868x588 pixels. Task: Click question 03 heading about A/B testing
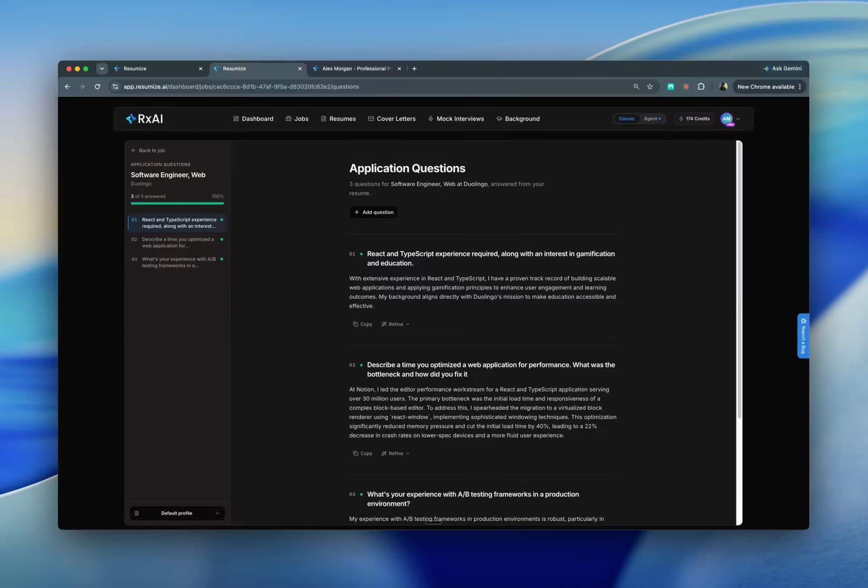pos(473,499)
